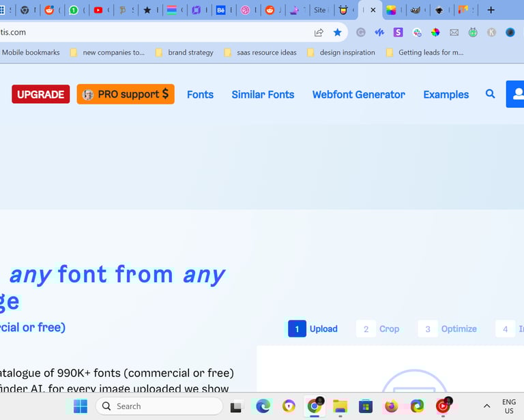Screen dimensions: 524x420
Task: Open YouTube Music from the taskbar
Action: [443, 406]
